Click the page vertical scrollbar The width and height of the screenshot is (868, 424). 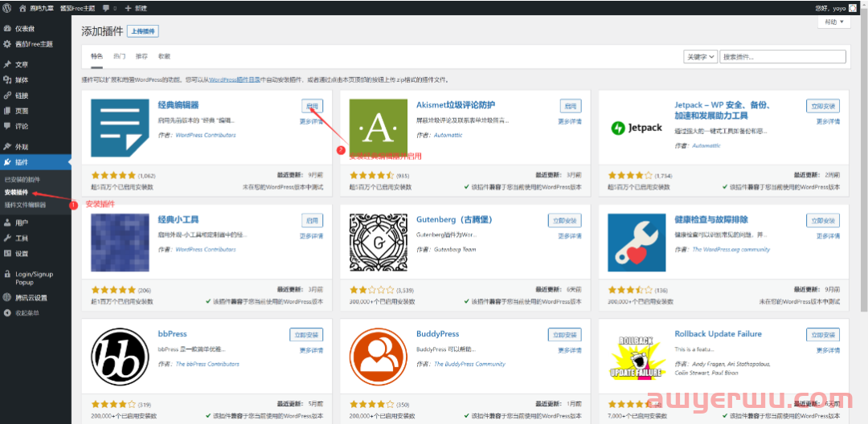pos(864,161)
